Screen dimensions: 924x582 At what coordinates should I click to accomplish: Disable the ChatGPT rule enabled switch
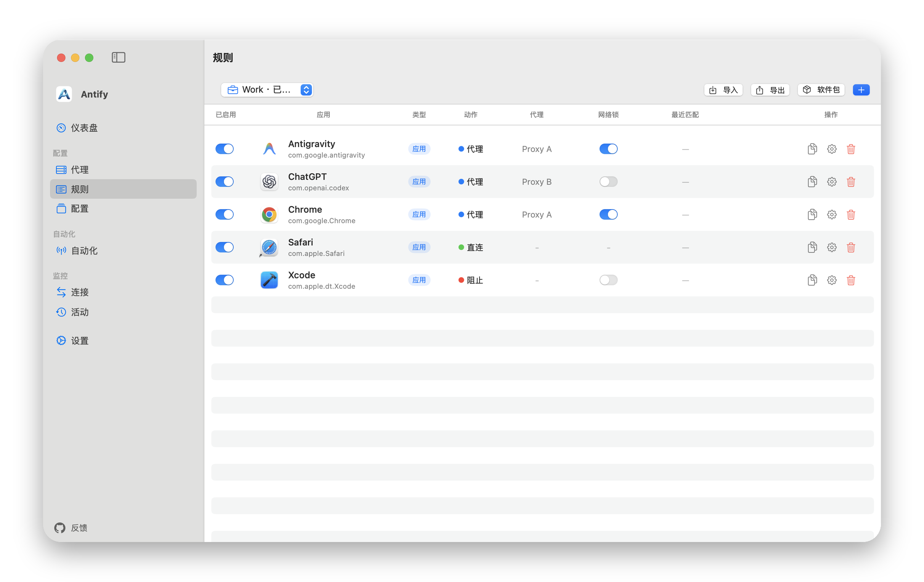(225, 182)
